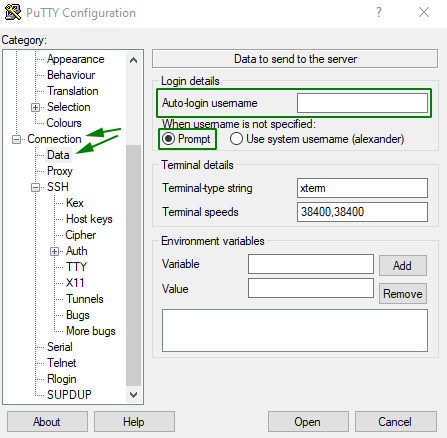Select the Prompt radio button
The image size is (447, 438).
tap(168, 139)
